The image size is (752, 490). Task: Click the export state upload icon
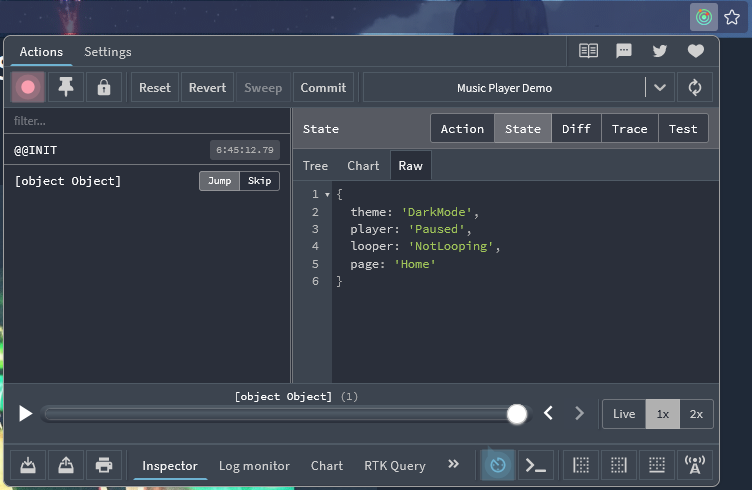pyautogui.click(x=66, y=465)
